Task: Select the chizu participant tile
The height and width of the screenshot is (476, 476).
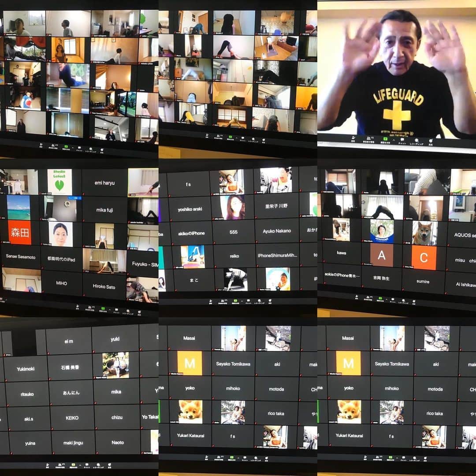Action: tap(117, 417)
